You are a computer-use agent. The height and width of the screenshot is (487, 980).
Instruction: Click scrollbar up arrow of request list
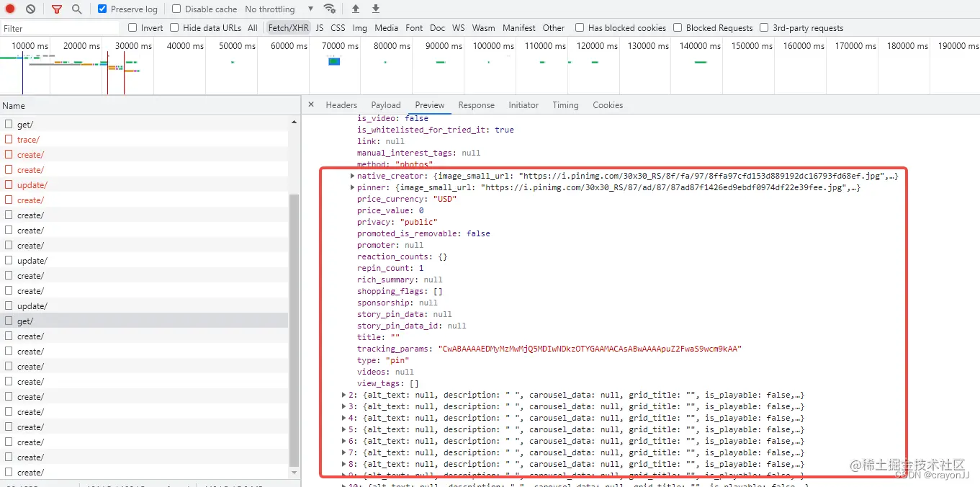pyautogui.click(x=294, y=122)
